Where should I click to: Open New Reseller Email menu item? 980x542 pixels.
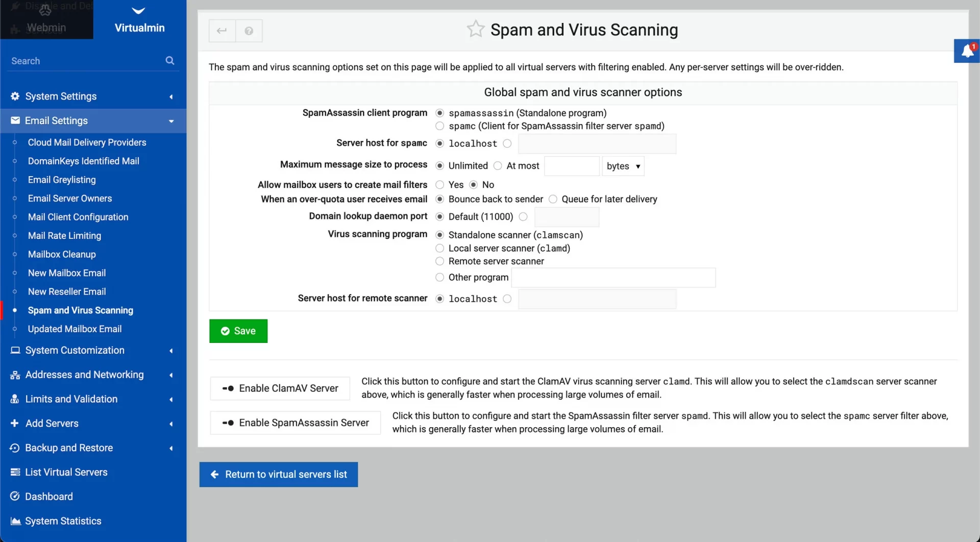pyautogui.click(x=67, y=292)
